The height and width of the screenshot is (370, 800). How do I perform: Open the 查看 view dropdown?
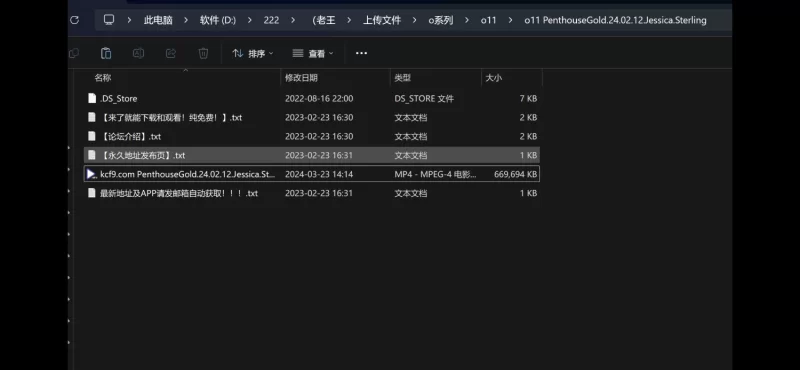click(x=313, y=53)
